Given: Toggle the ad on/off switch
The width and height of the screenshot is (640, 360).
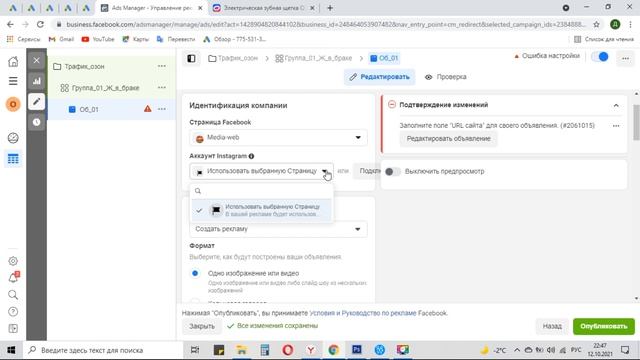Looking at the screenshot, I should tap(600, 57).
